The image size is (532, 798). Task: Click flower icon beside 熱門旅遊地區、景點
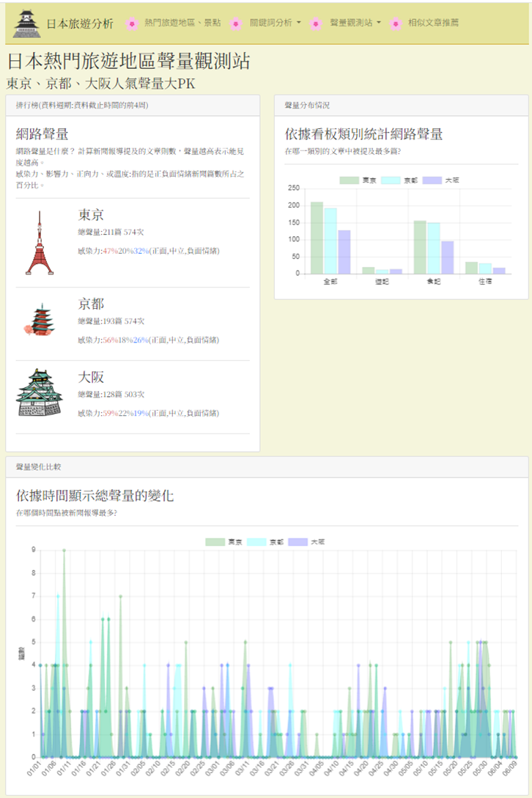(x=132, y=23)
